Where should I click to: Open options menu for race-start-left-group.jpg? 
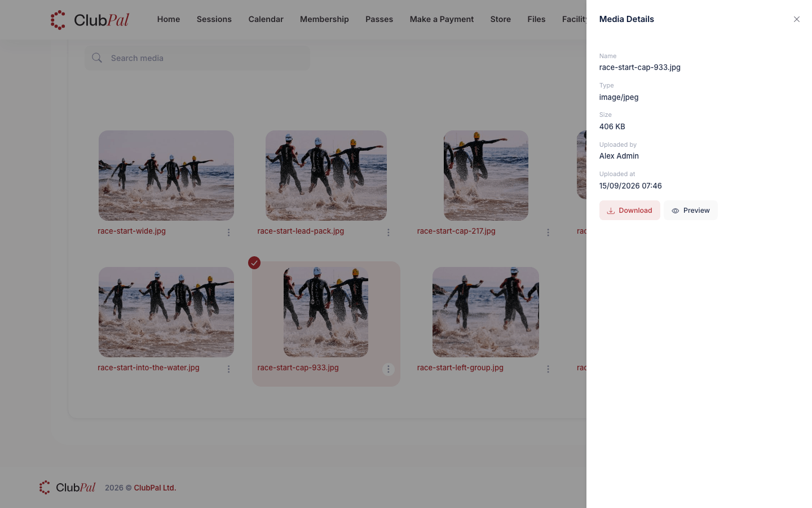coord(548,369)
